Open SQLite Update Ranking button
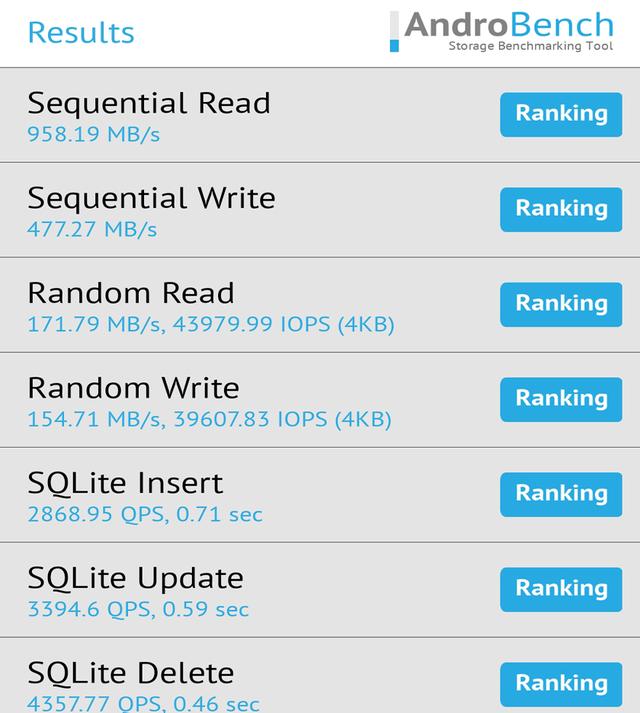The height and width of the screenshot is (713, 640). (x=560, y=589)
